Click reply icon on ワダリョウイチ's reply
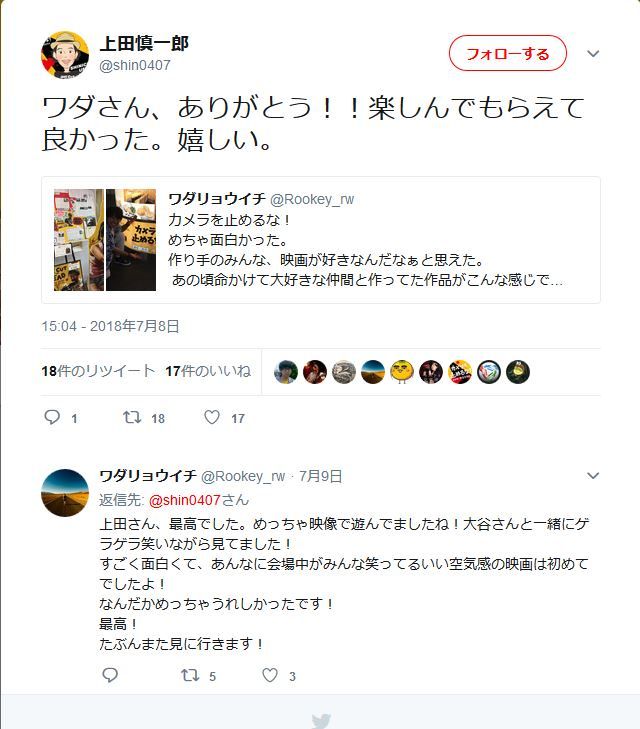 (110, 675)
